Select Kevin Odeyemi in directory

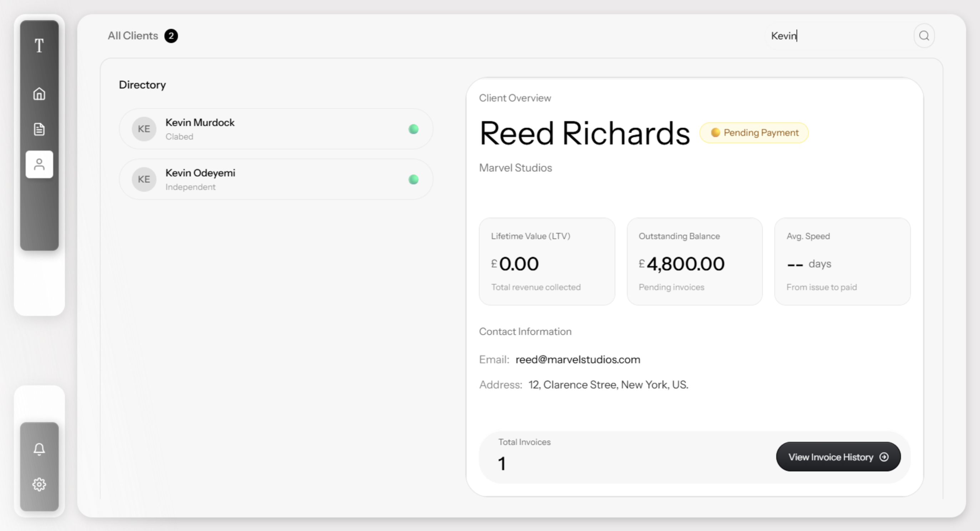click(x=276, y=179)
